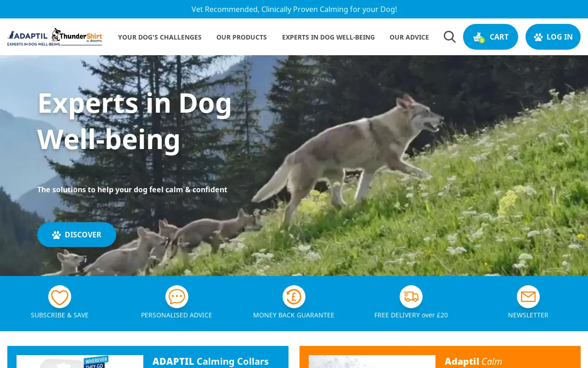Image resolution: width=588 pixels, height=368 pixels.
Task: Open the Cart button label
Action: (x=499, y=37)
